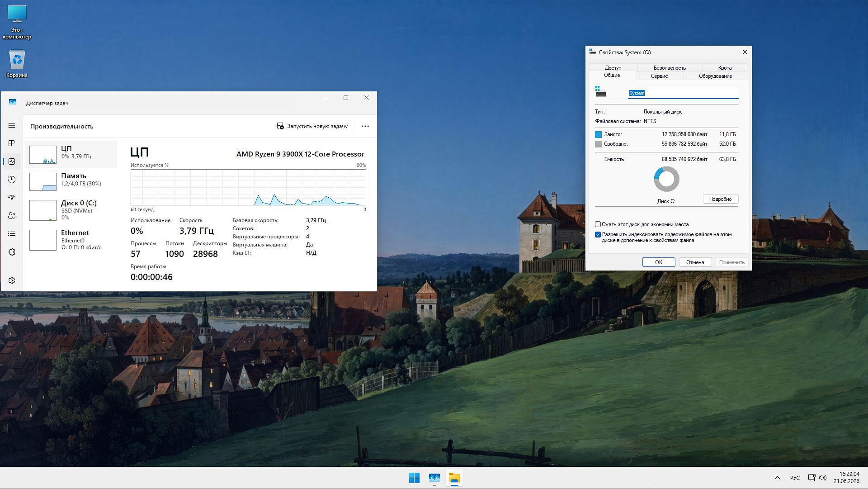
Task: Click the Подробно button
Action: 720,199
